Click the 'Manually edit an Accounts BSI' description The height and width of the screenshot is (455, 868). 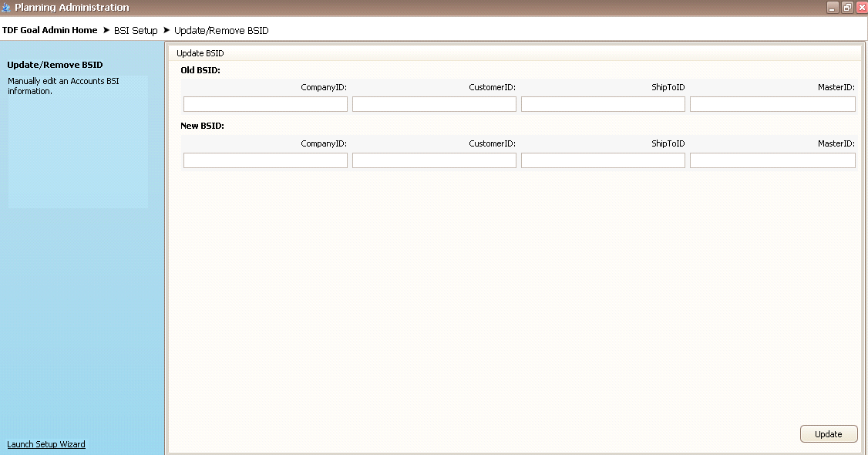[x=63, y=86]
